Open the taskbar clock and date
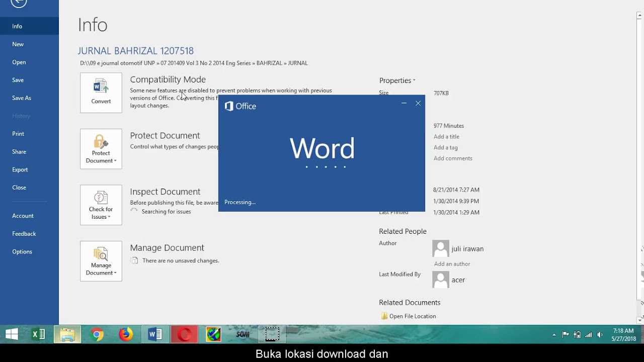Screen dimensions: 644x362 click(x=623, y=335)
